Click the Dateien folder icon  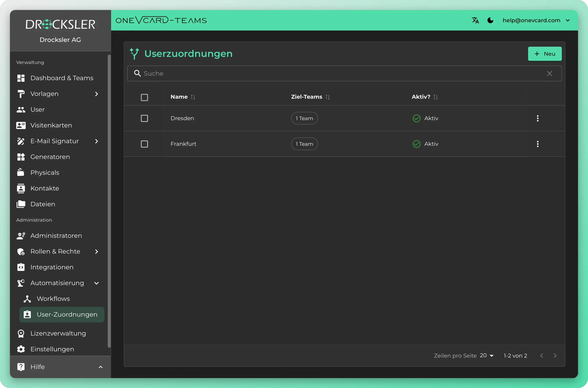(x=21, y=204)
